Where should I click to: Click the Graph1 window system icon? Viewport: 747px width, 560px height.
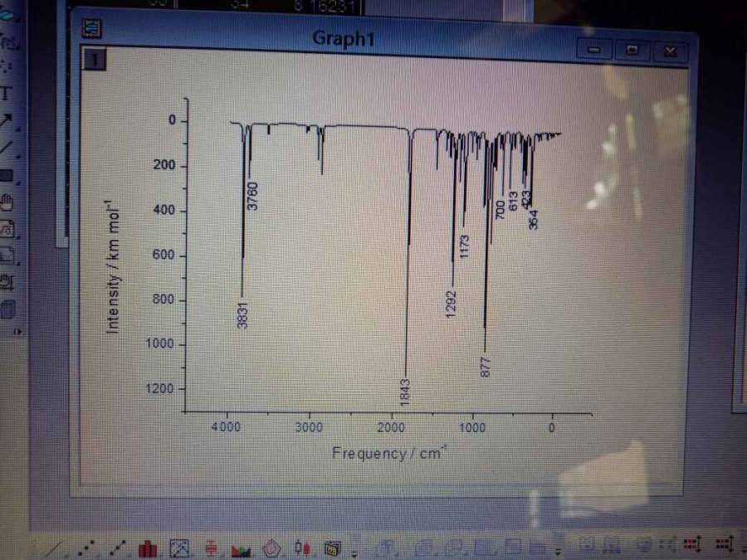tap(91, 28)
